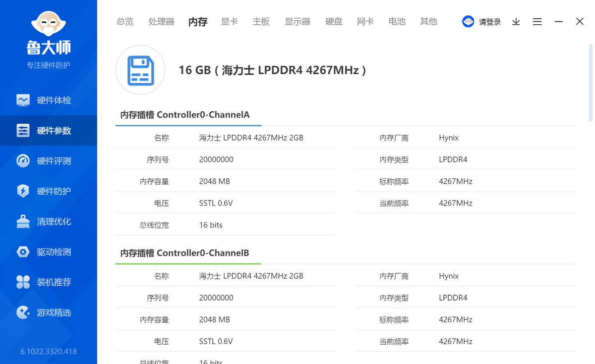The height and width of the screenshot is (364, 595).
Task: Open the 硬盘 hard disk tab
Action: (x=334, y=21)
